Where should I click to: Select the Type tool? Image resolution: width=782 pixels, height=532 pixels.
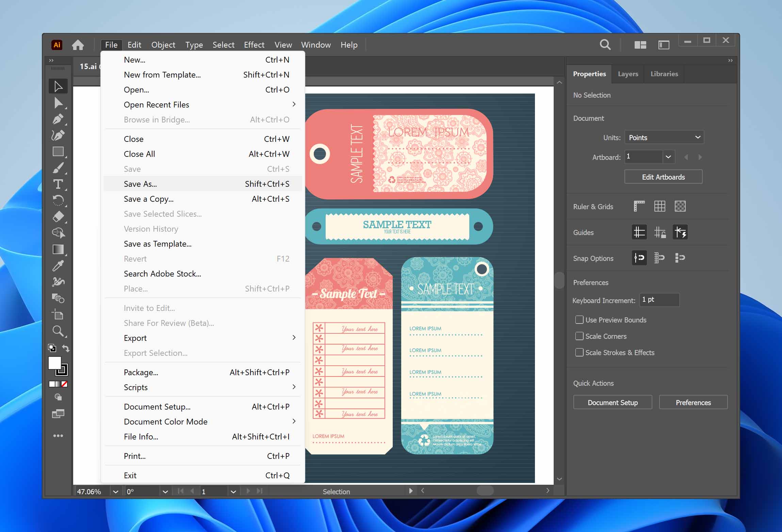tap(58, 184)
